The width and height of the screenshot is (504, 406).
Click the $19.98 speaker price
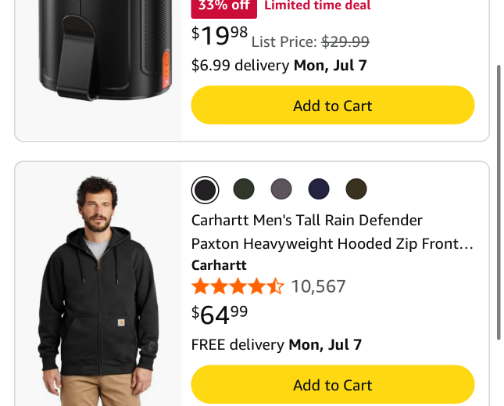(219, 36)
